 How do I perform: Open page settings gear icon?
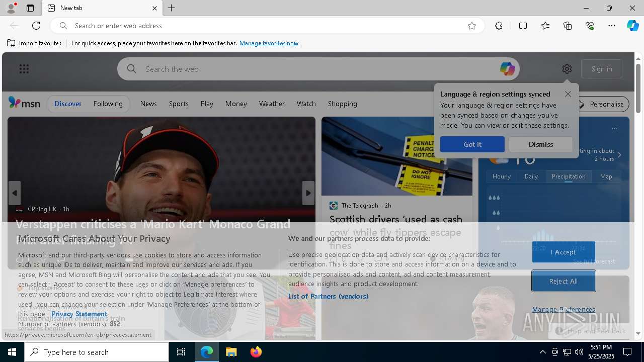click(x=567, y=69)
